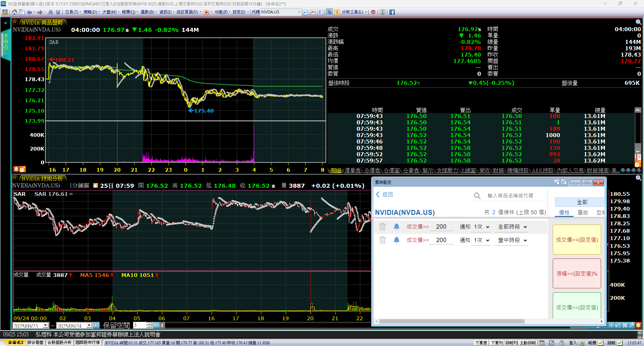Open the stock code NVDA.US combo box

coord(299,12)
